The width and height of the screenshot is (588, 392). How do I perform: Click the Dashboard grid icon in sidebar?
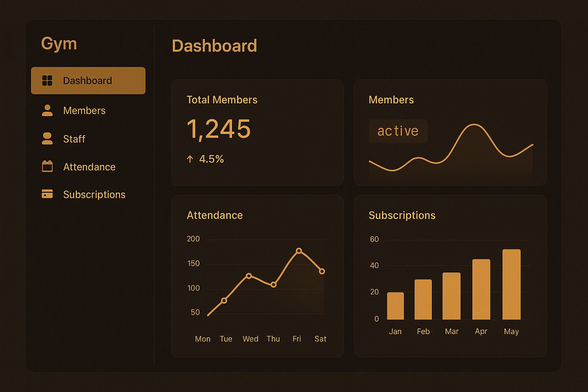[x=47, y=81]
